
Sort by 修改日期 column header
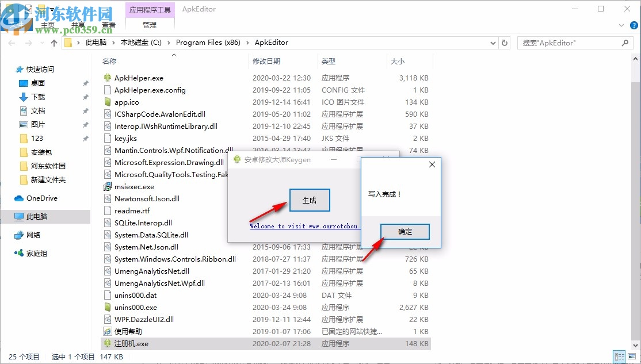(266, 61)
